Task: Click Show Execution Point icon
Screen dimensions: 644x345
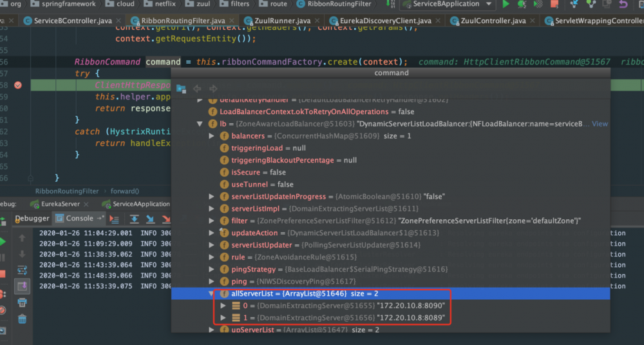Action: coord(114,220)
